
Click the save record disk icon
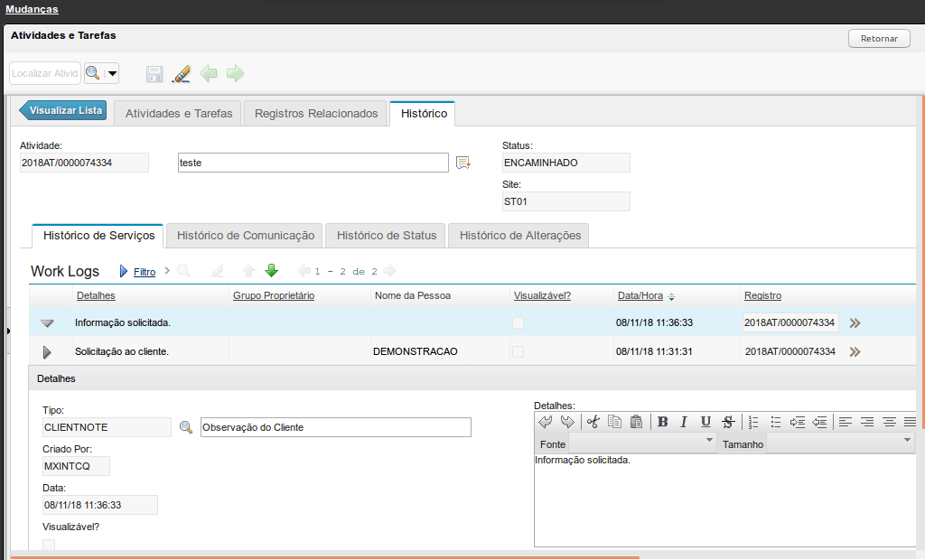pyautogui.click(x=154, y=74)
